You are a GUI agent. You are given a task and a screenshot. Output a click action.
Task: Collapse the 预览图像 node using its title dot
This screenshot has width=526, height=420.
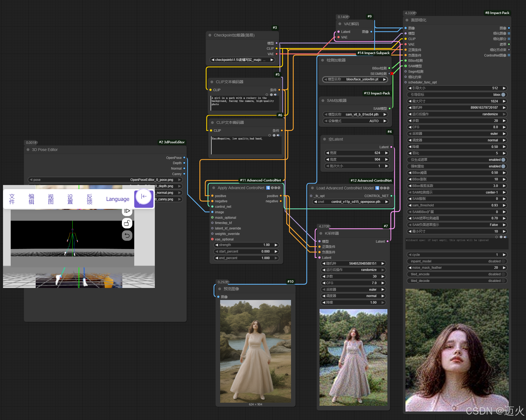tap(220, 289)
